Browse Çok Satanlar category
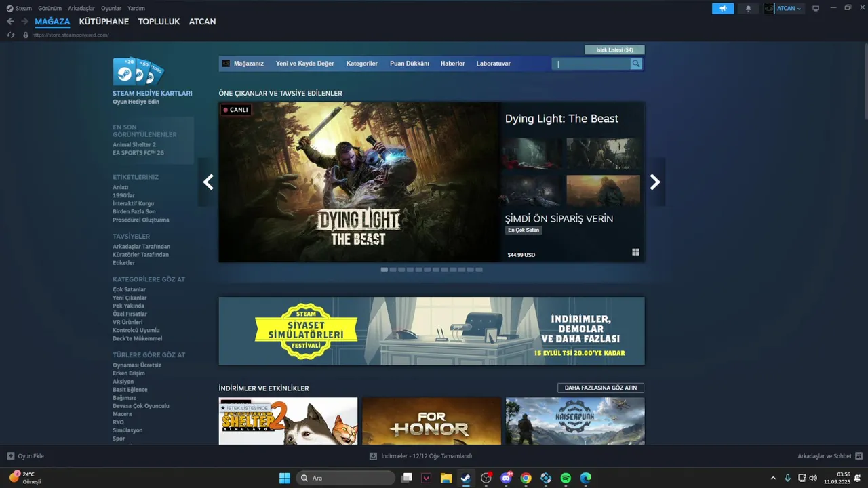Image resolution: width=868 pixels, height=488 pixels. point(130,289)
